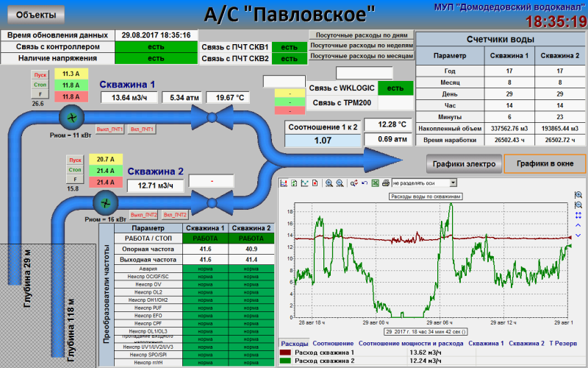Click up chevron right of the chart

(x=578, y=225)
